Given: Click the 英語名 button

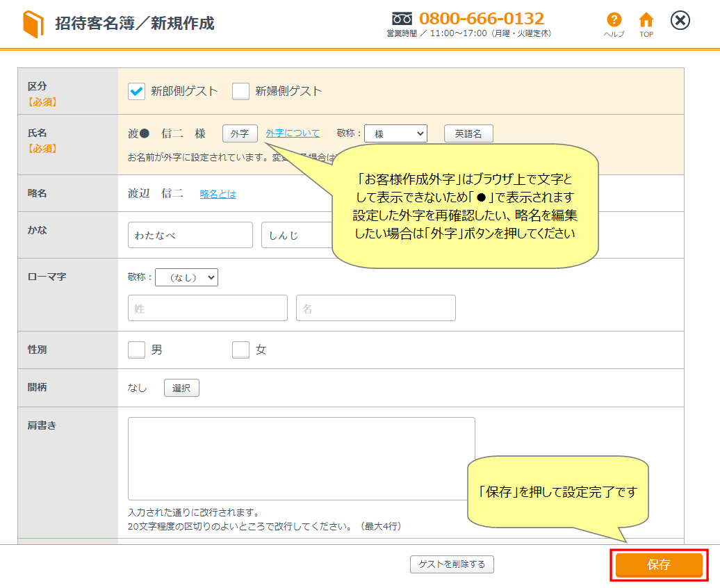Looking at the screenshot, I should (468, 134).
